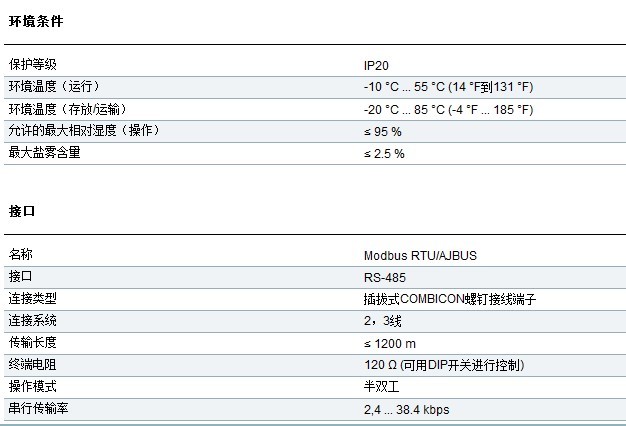This screenshot has height=426, width=626.
Task: Click the 环境条件 section heading
Action: (x=35, y=20)
